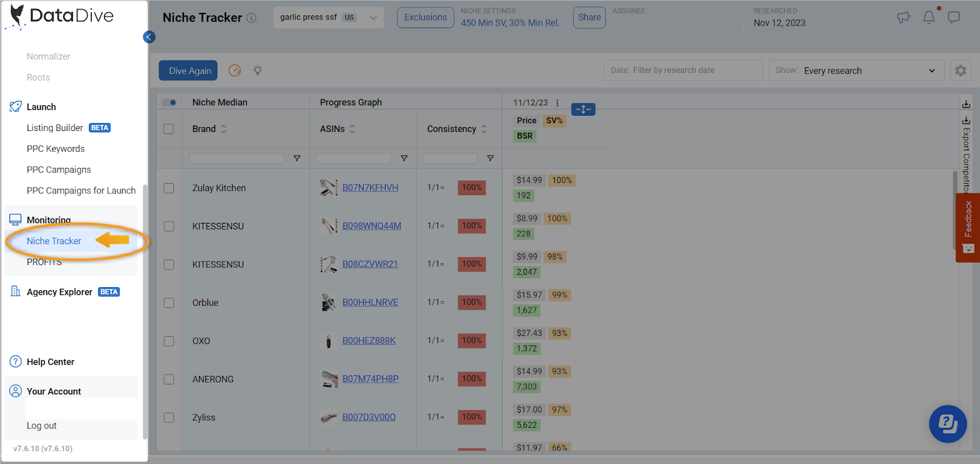
Task: Click the Assignee field in the header
Action: [677, 28]
